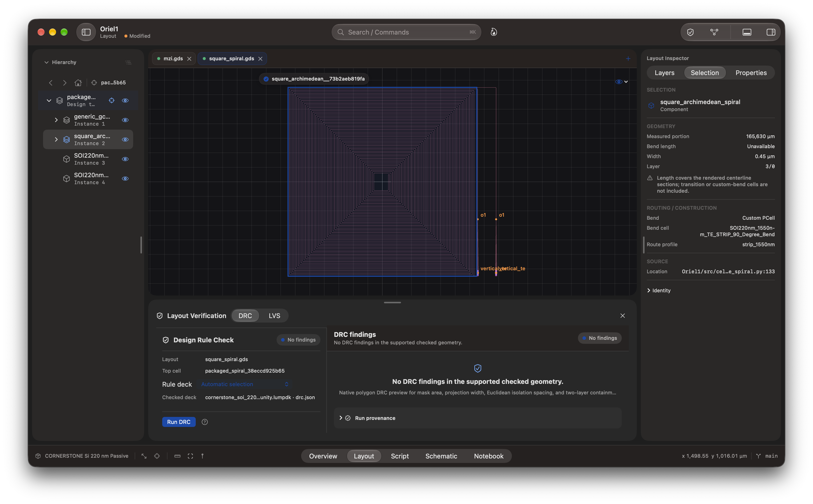Open the Rule deck Automatic selection dropdown

click(x=244, y=384)
